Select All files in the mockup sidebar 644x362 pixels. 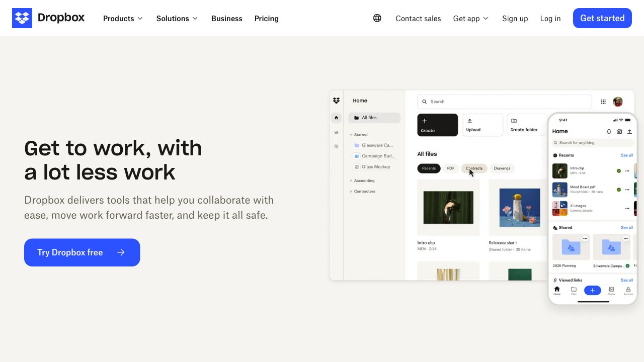coord(374,118)
